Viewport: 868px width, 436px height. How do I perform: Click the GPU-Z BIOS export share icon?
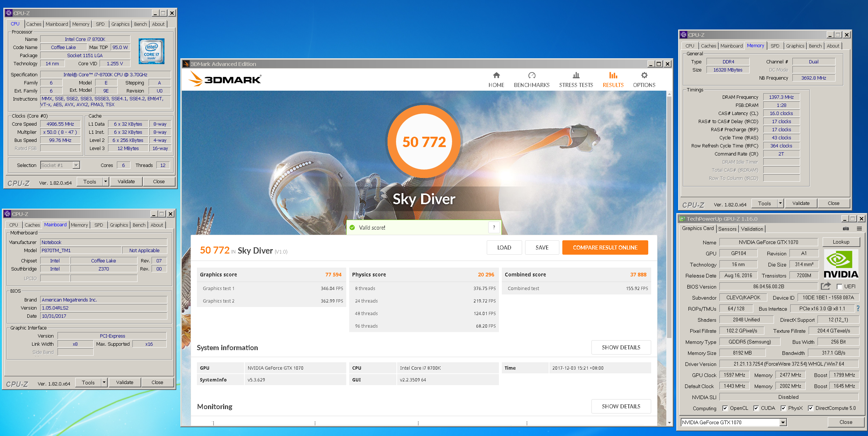826,286
